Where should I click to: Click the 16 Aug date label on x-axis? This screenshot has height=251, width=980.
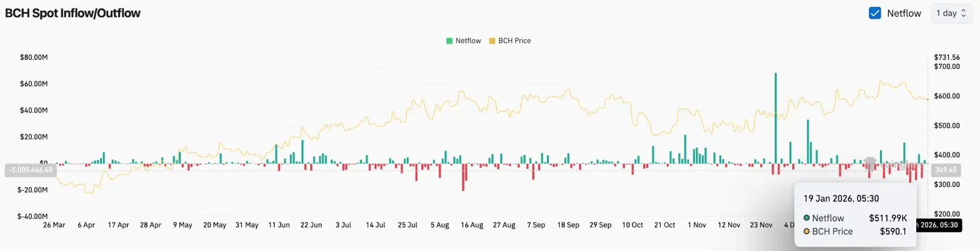(472, 225)
